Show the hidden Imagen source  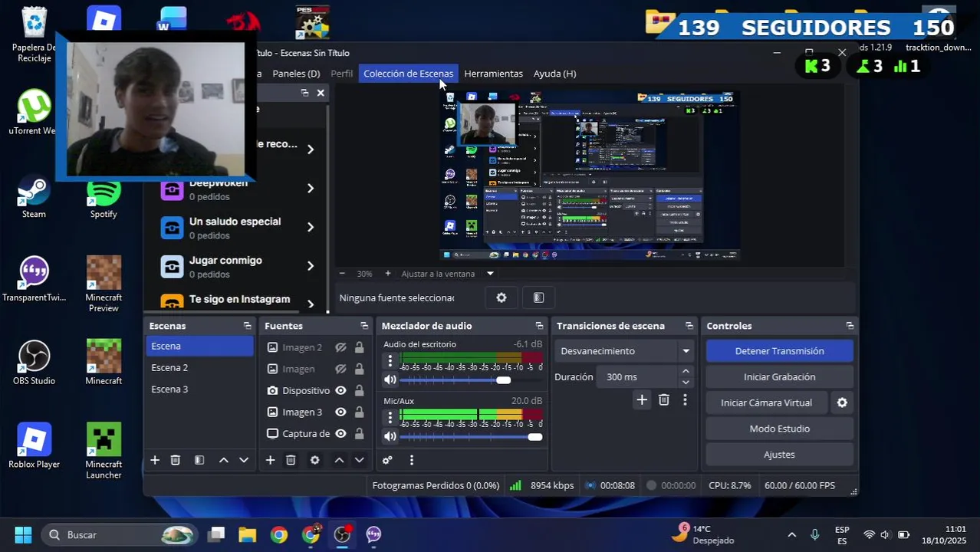tap(340, 369)
